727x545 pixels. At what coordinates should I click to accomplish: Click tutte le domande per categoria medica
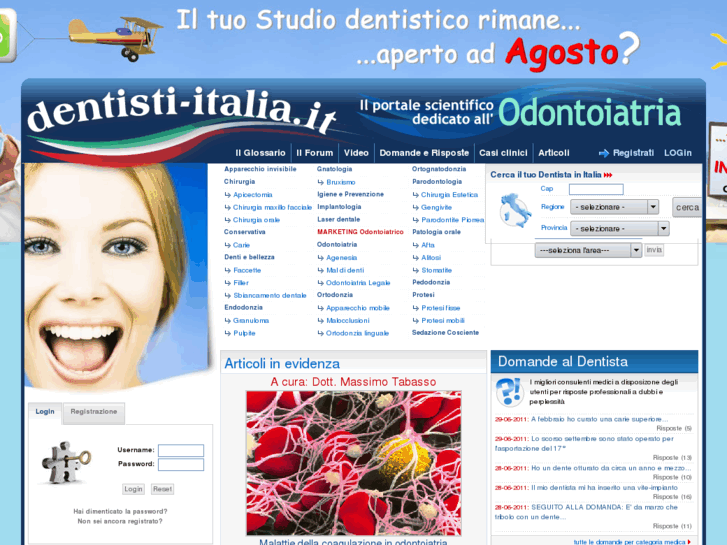tap(631, 542)
